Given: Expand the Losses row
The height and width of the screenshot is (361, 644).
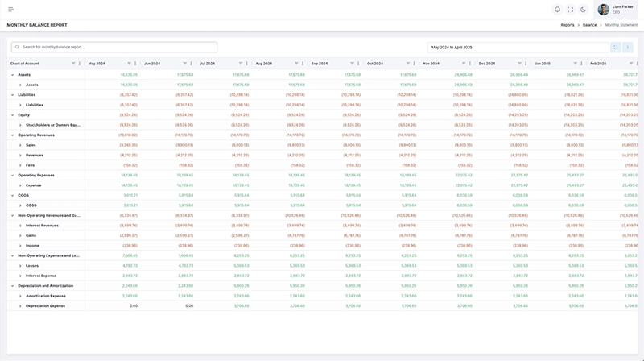Looking at the screenshot, I should [x=20, y=266].
